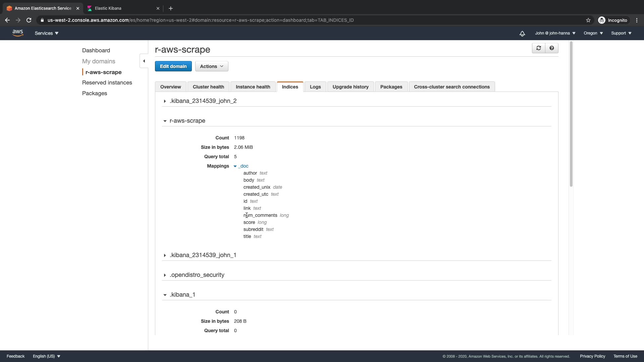Screen dimensions: 644x362
Task: Open new browser tab with plus icon
Action: (x=170, y=8)
